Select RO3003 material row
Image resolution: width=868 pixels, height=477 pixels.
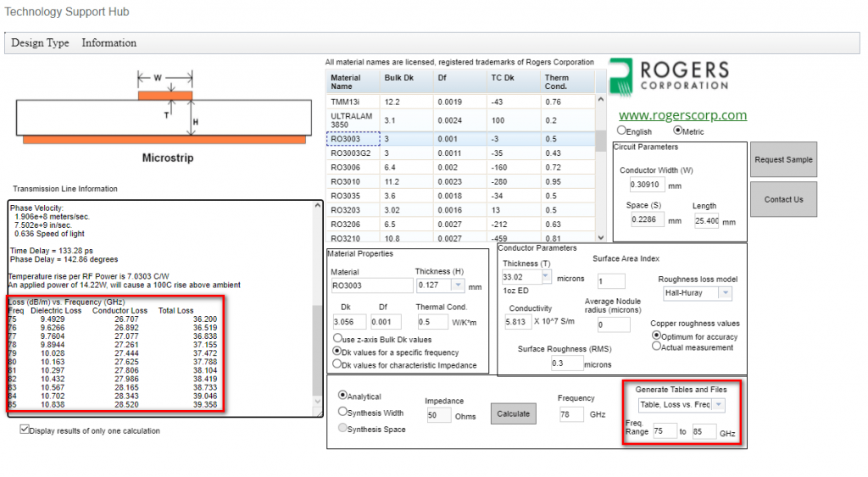pos(460,139)
